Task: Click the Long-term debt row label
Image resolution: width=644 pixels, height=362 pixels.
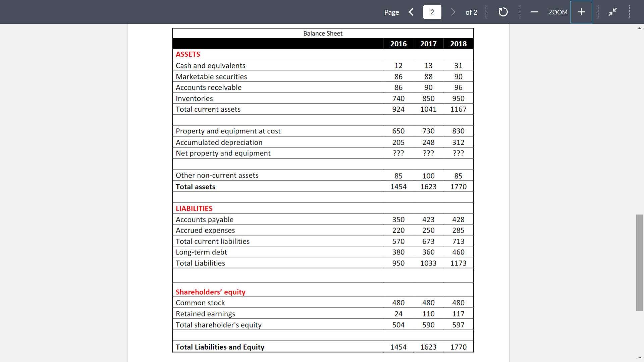Action: (x=201, y=252)
